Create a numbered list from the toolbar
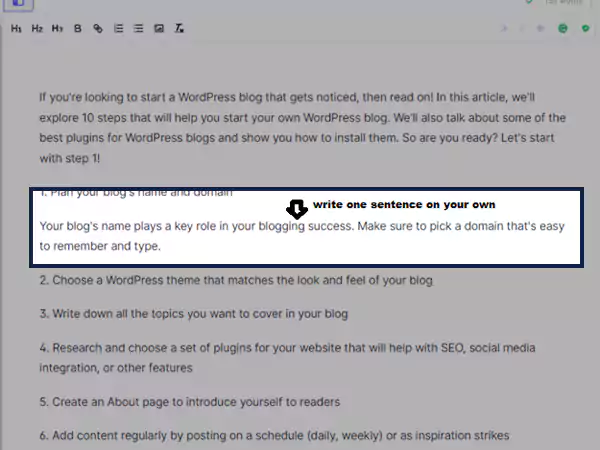Image resolution: width=600 pixels, height=450 pixels. coord(118,28)
